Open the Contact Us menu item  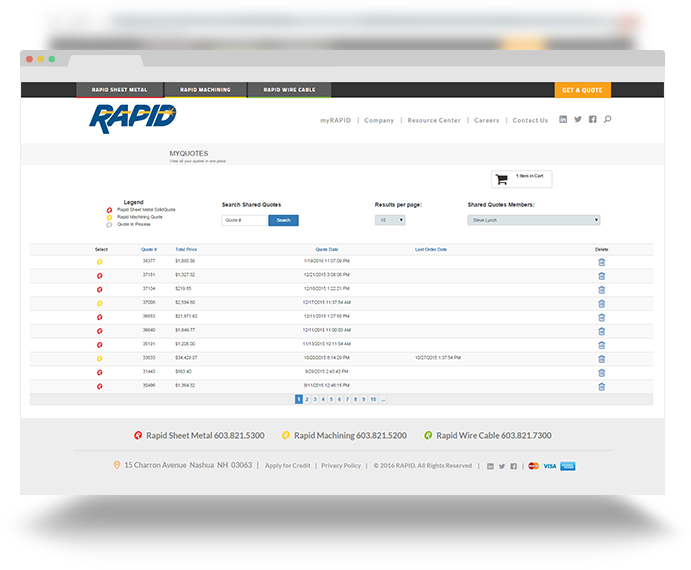pos(530,120)
